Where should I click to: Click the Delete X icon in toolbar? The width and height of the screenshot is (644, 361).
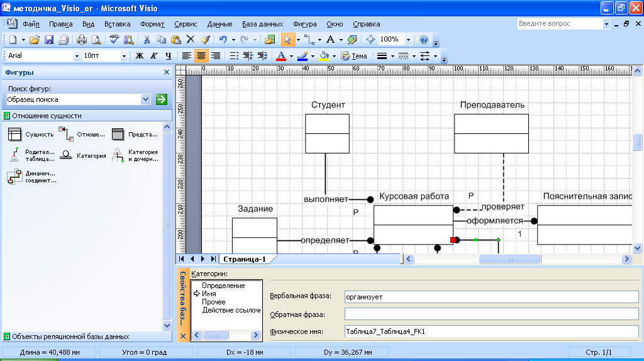click(190, 40)
